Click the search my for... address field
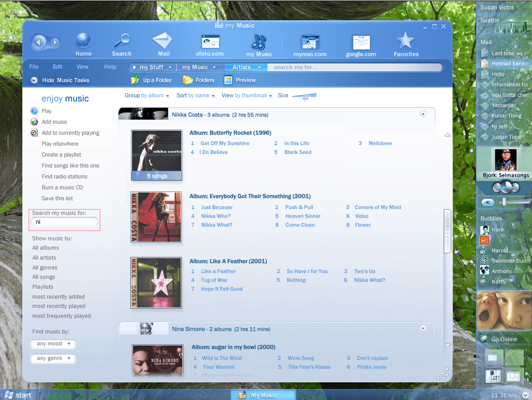The height and width of the screenshot is (400, 532). click(354, 67)
